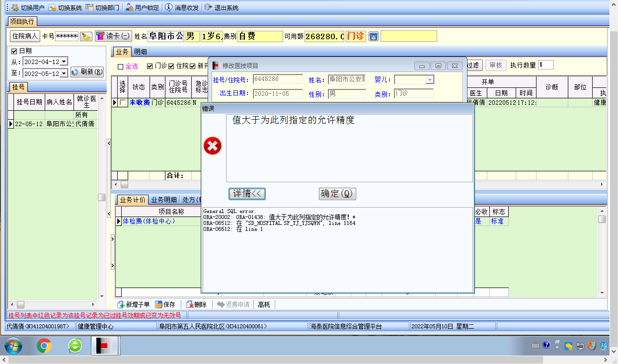Click the 执行数量 input field
This screenshot has height=364, width=618.
[546, 65]
